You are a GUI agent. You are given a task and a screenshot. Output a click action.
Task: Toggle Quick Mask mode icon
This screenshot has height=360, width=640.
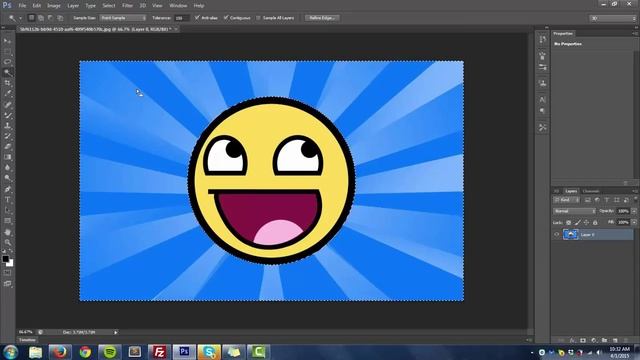click(7, 273)
